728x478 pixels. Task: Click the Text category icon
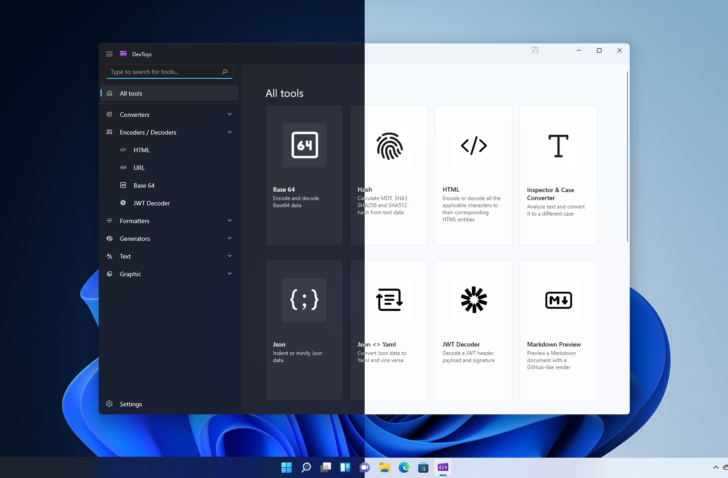coord(110,256)
